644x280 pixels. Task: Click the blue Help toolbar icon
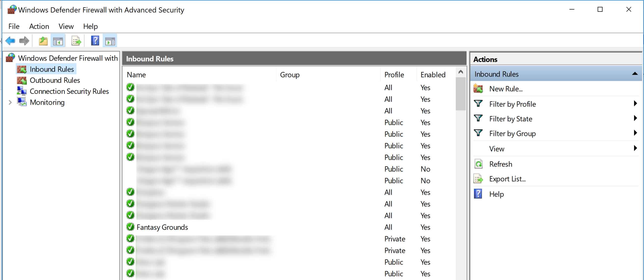pos(95,41)
